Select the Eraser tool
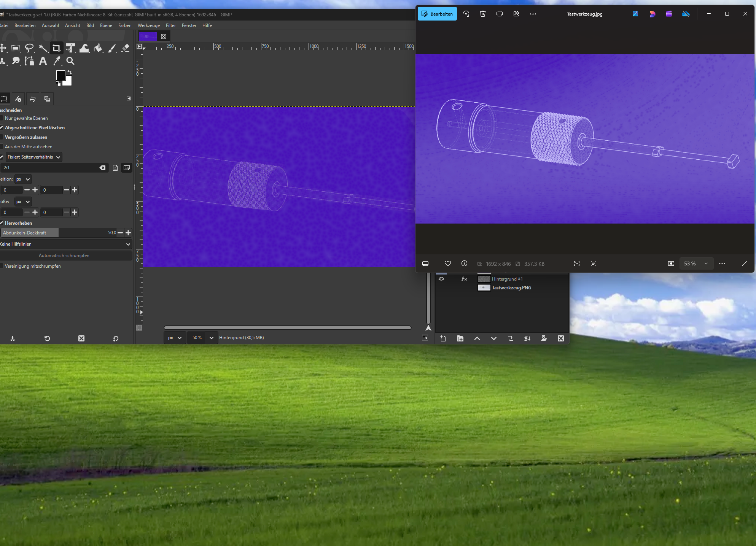Screen dimensions: 756x546 click(x=126, y=48)
